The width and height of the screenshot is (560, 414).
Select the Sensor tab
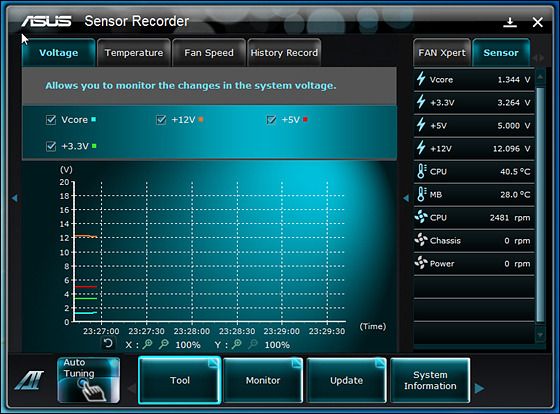coord(501,53)
